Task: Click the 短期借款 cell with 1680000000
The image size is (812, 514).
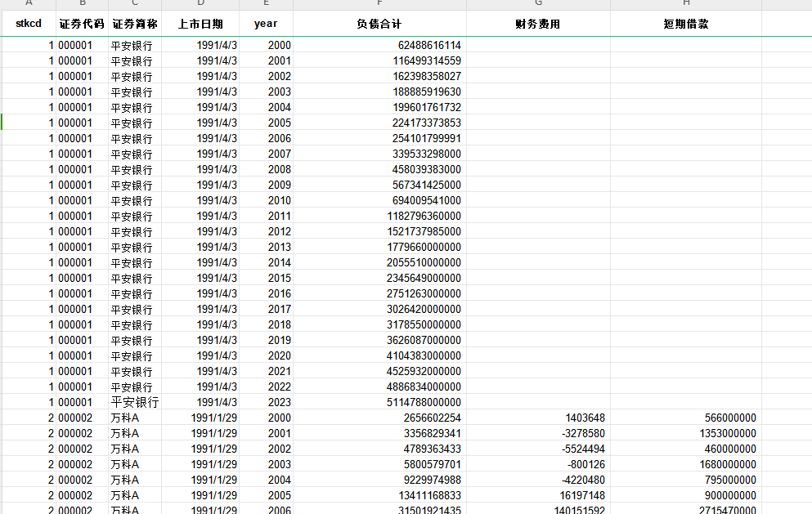Action: click(x=686, y=464)
